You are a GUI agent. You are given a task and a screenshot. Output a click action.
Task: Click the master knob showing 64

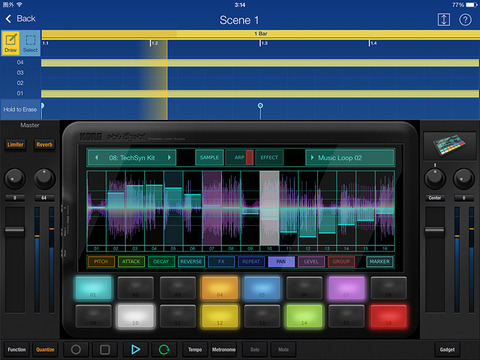[x=44, y=178]
